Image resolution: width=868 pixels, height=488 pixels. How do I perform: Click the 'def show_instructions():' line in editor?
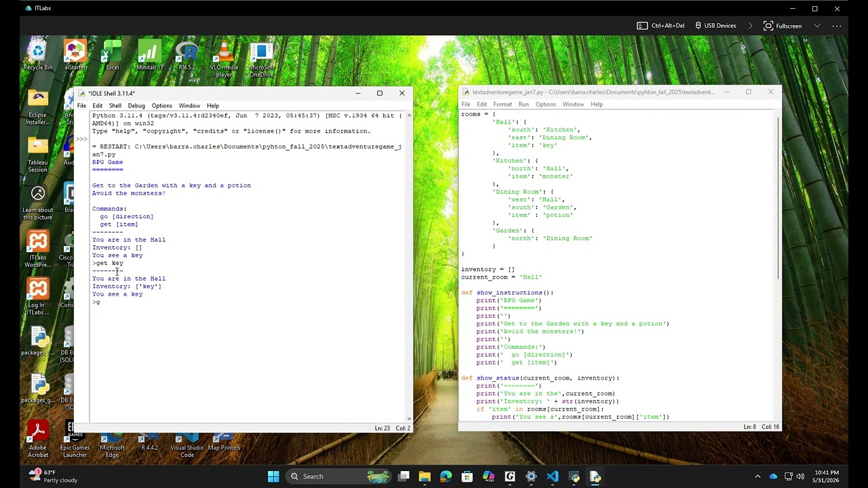[x=507, y=293]
